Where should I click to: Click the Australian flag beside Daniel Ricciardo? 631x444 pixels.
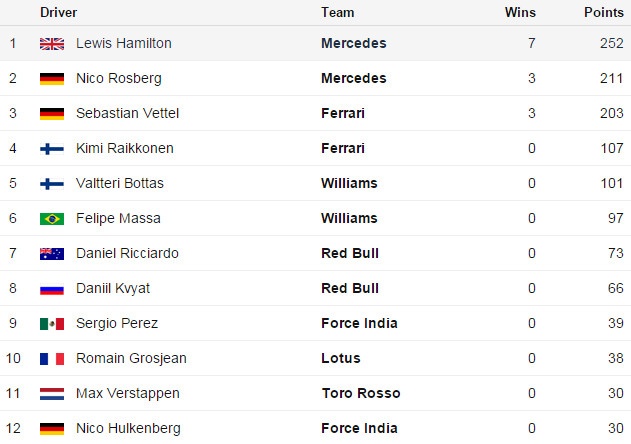click(x=52, y=254)
